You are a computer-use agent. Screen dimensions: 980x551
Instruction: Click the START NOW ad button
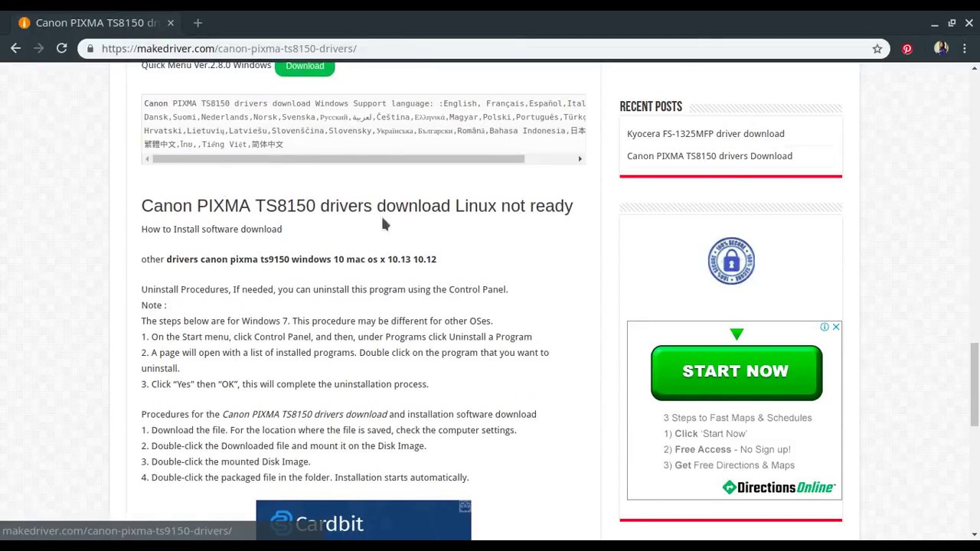click(736, 372)
